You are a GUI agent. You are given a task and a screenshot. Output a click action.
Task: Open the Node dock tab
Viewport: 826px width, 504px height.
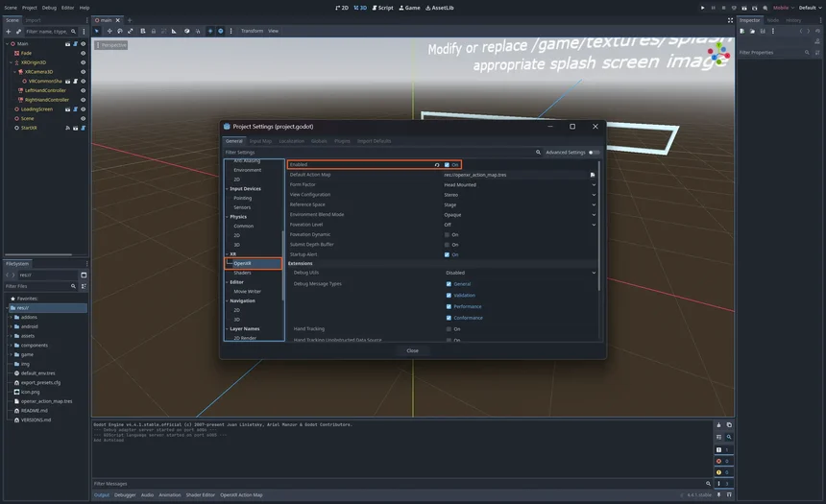point(773,20)
